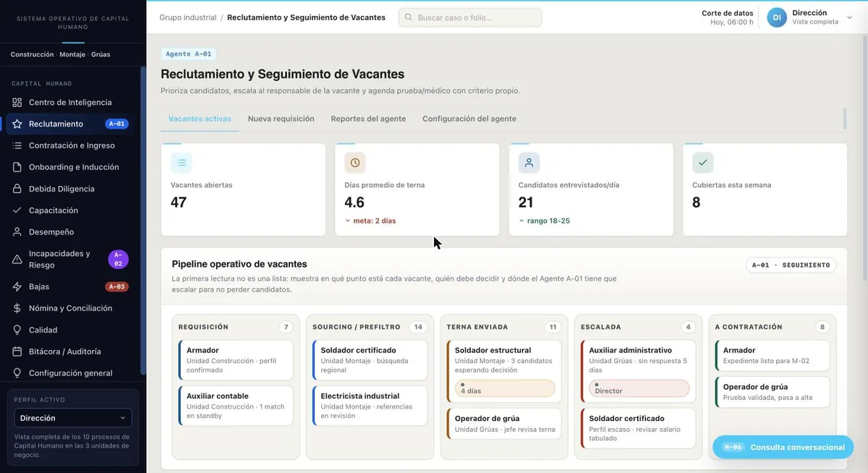The width and height of the screenshot is (868, 473).
Task: Open Soldador certificado card in Escalada
Action: pos(639,429)
